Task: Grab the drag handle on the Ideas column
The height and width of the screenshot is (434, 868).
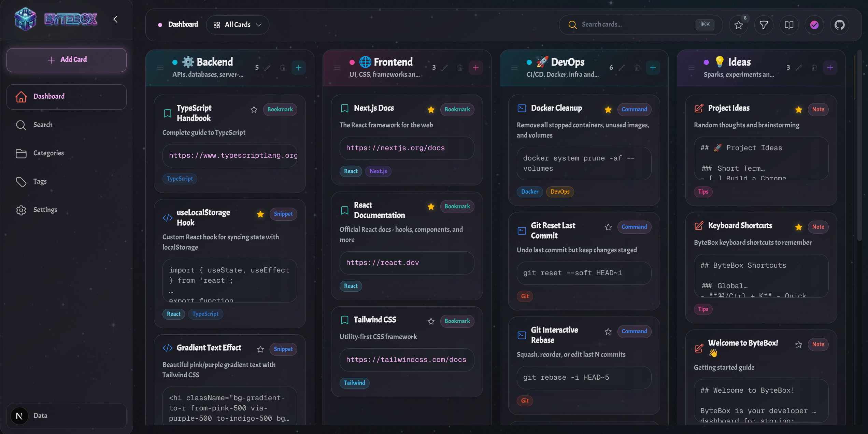Action: (691, 68)
